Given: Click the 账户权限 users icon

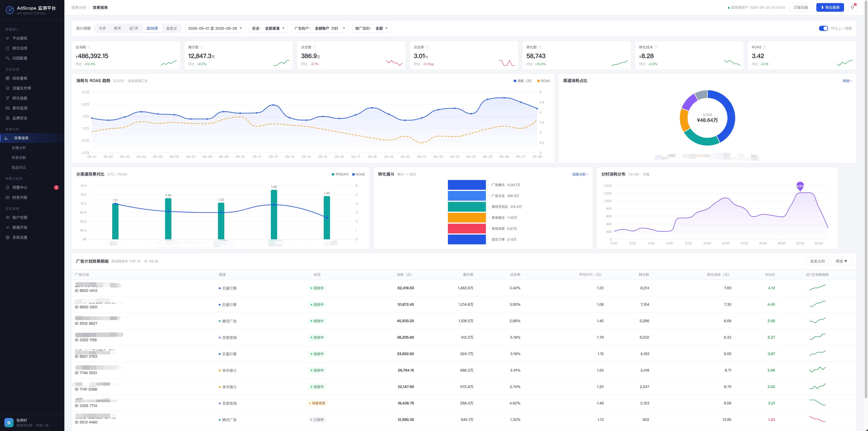Looking at the screenshot, I should [8, 218].
